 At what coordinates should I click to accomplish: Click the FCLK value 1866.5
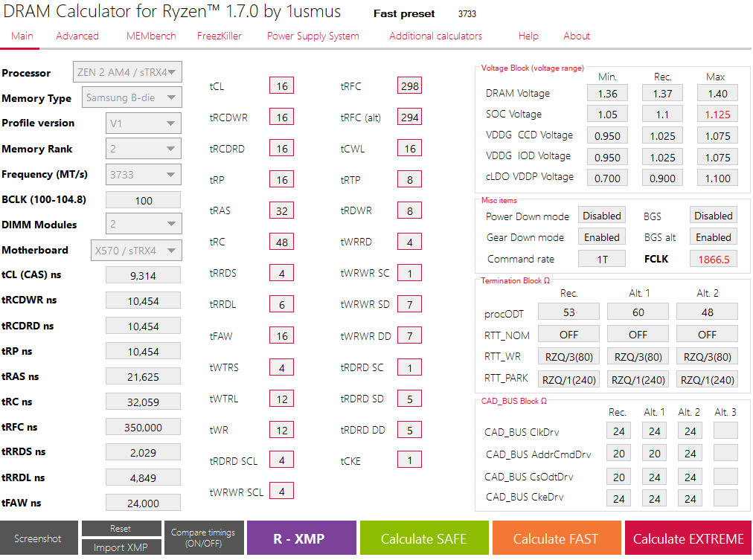click(x=713, y=259)
